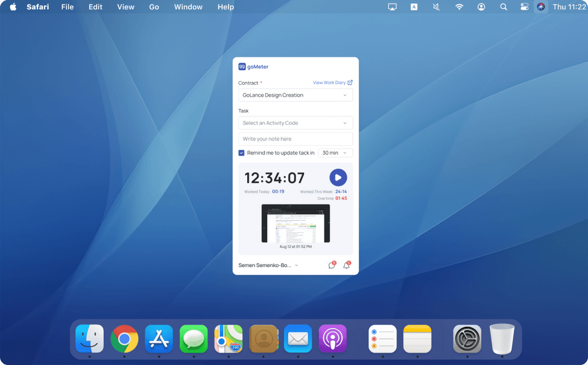The height and width of the screenshot is (365, 588).
Task: Open the File menu
Action: click(x=67, y=7)
